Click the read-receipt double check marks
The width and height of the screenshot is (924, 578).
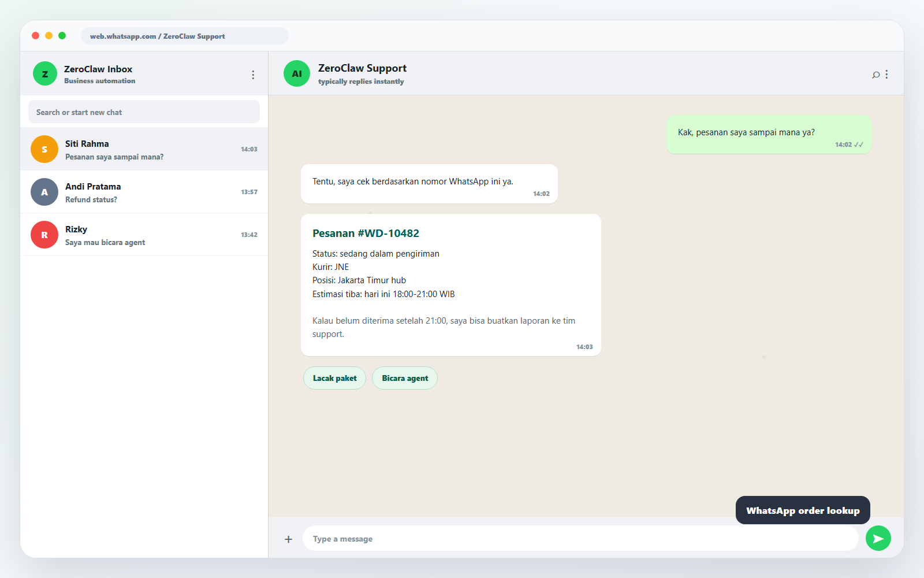pos(859,144)
